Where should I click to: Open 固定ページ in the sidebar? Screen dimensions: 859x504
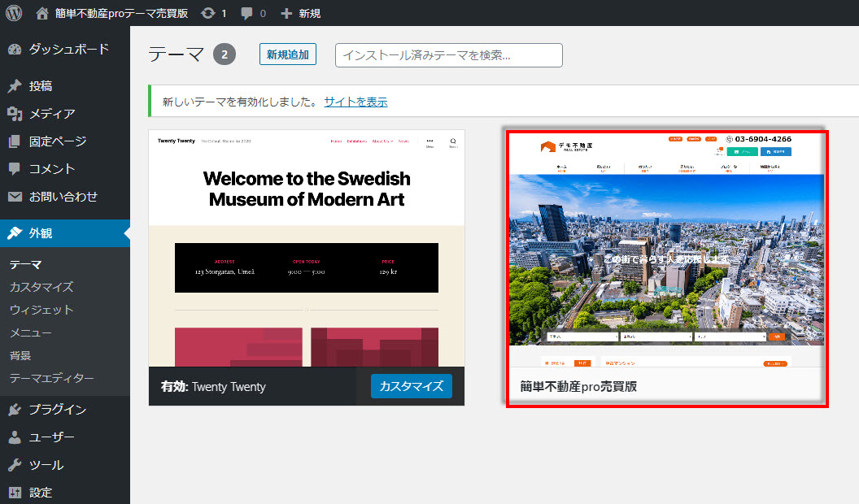57,141
